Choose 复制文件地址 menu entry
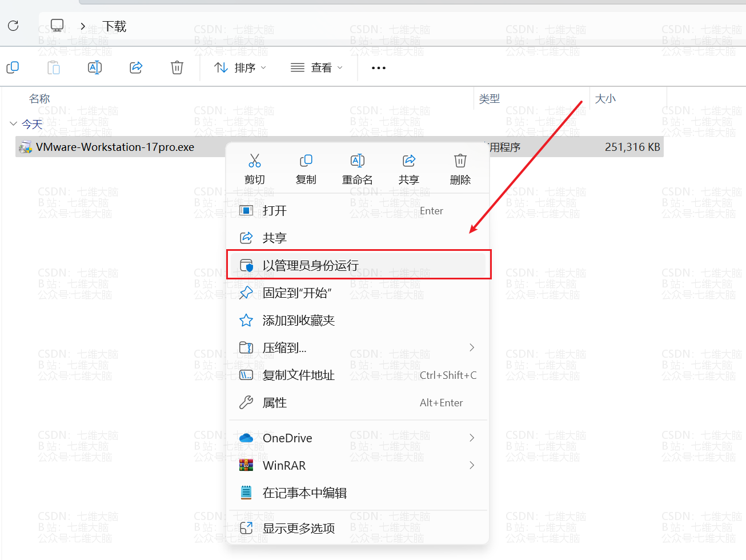This screenshot has width=746, height=560. (x=358, y=375)
